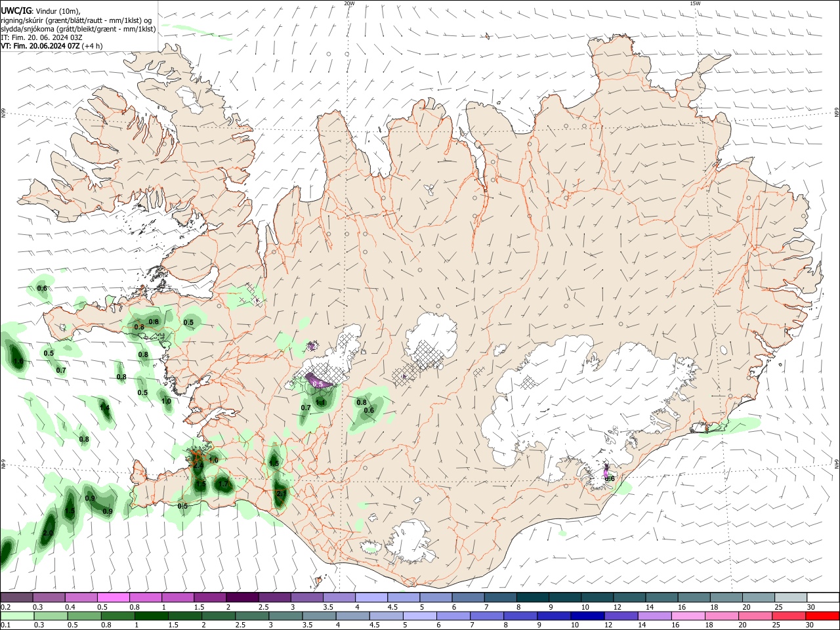The width and height of the screenshot is (840, 630).
Task: Select the violet 12 swatch in rain scale
Action: (621, 616)
